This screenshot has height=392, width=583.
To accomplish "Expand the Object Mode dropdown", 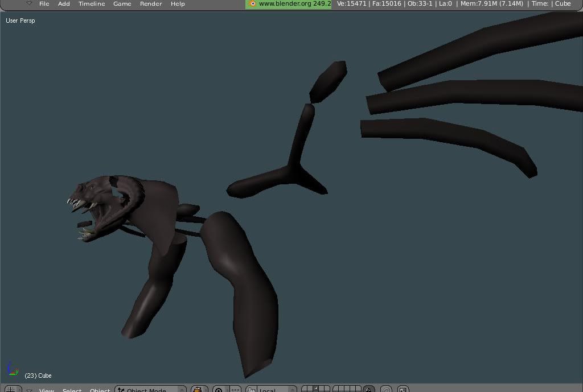I will (x=150, y=390).
